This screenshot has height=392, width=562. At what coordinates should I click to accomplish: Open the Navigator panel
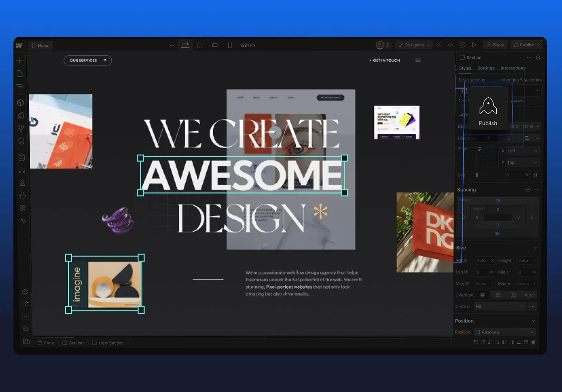(20, 86)
